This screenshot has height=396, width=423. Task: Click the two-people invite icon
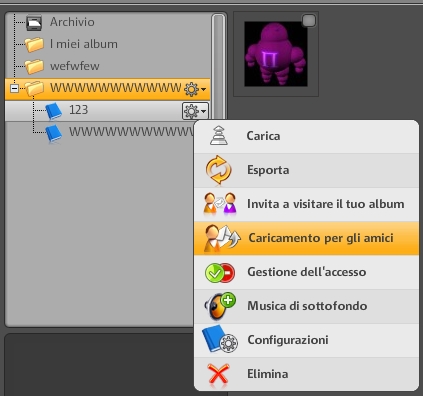click(220, 203)
